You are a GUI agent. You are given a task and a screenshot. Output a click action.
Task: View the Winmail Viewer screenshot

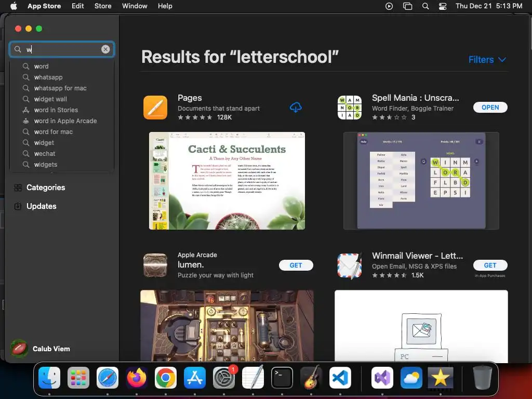pos(421,325)
